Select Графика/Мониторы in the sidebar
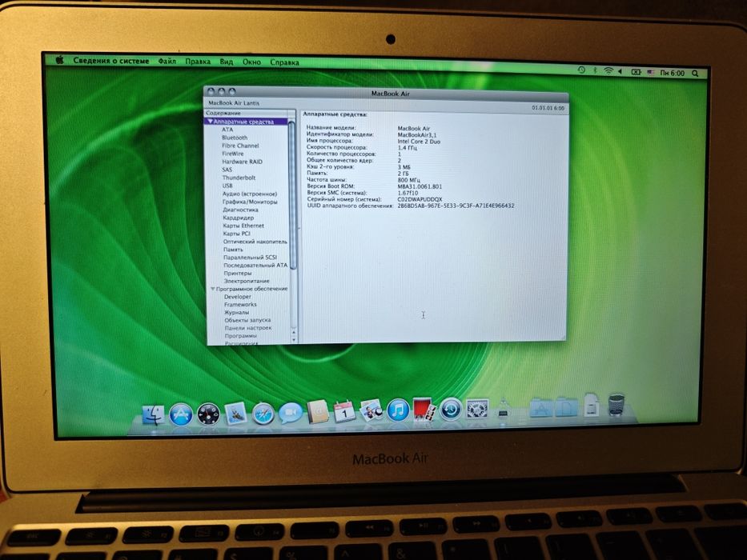Screen dimensions: 747x560 click(x=250, y=202)
